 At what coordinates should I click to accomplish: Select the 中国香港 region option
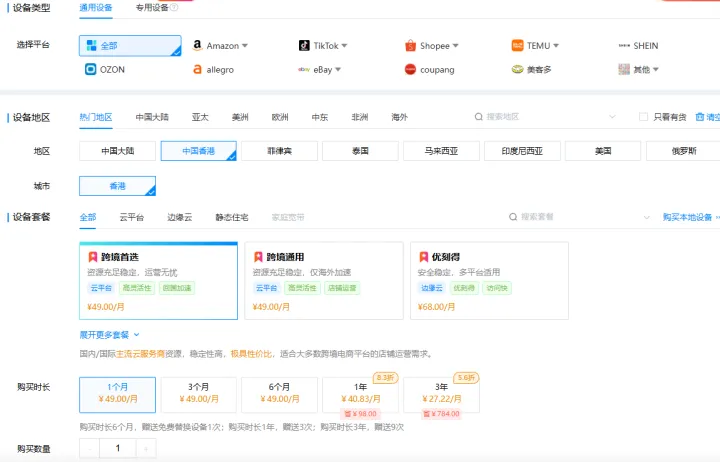[198, 151]
